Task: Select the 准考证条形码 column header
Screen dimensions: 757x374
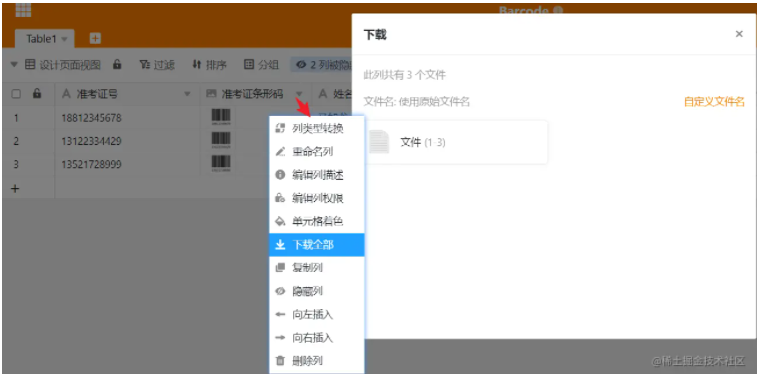Action: 256,94
